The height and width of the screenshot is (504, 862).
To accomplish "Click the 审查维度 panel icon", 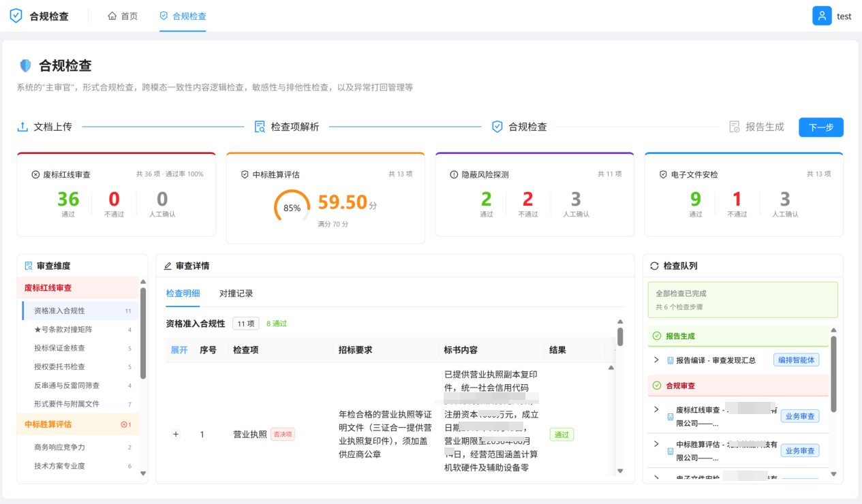I will (x=28, y=266).
